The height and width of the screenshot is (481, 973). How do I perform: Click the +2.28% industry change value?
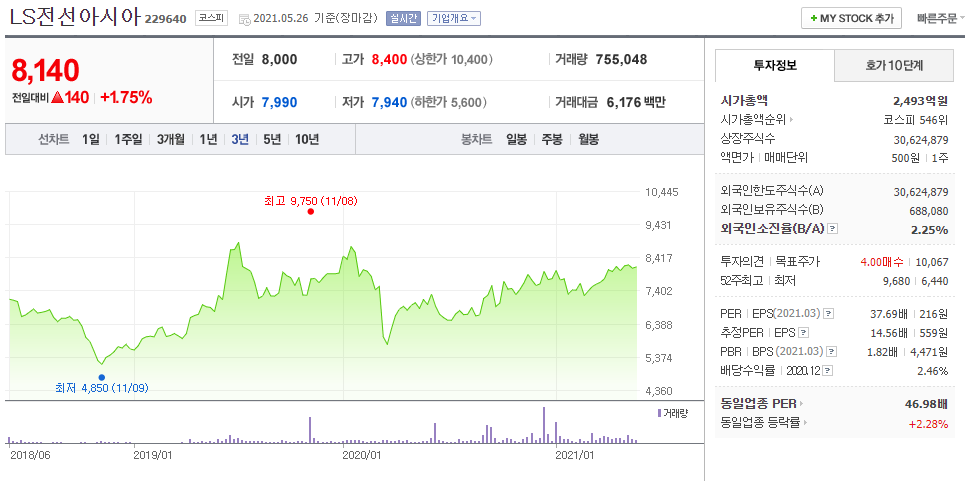click(928, 424)
